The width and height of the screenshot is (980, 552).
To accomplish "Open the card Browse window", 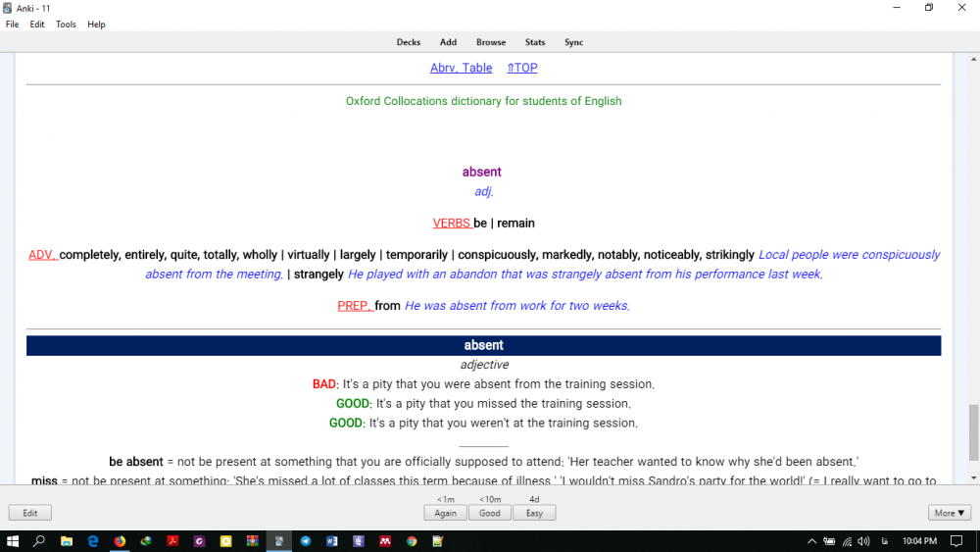I will (x=491, y=42).
